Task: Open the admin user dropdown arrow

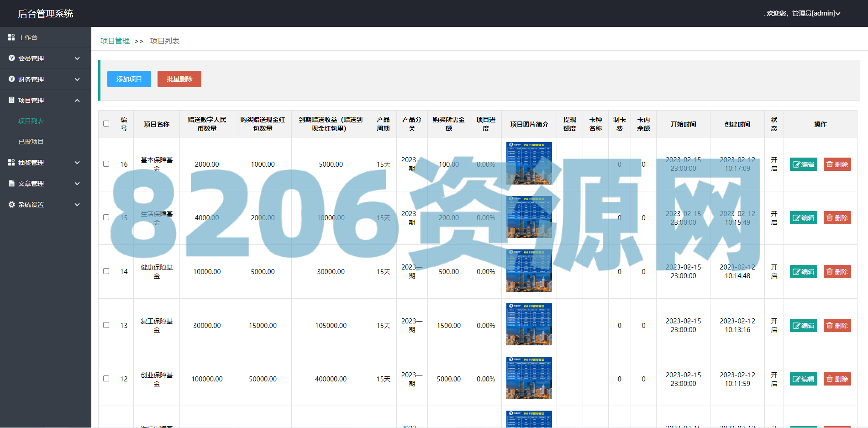Action: pyautogui.click(x=838, y=14)
